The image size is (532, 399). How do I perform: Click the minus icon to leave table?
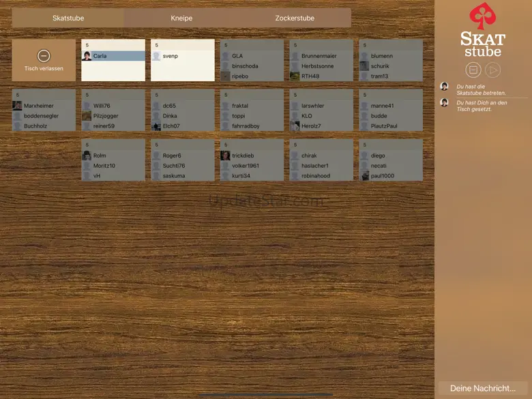coord(44,56)
